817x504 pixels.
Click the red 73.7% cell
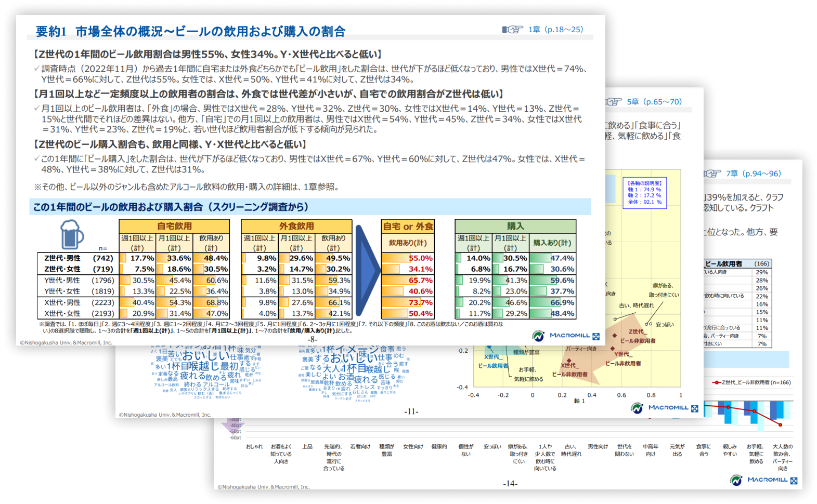(408, 302)
